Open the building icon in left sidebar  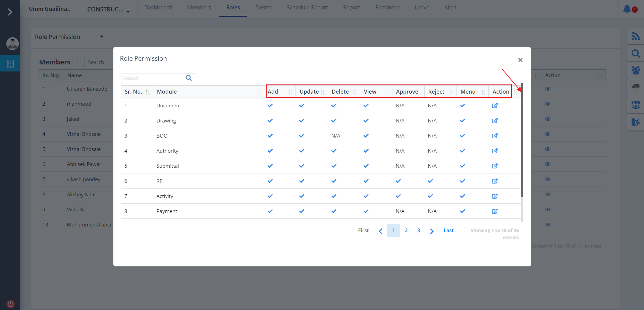10,64
